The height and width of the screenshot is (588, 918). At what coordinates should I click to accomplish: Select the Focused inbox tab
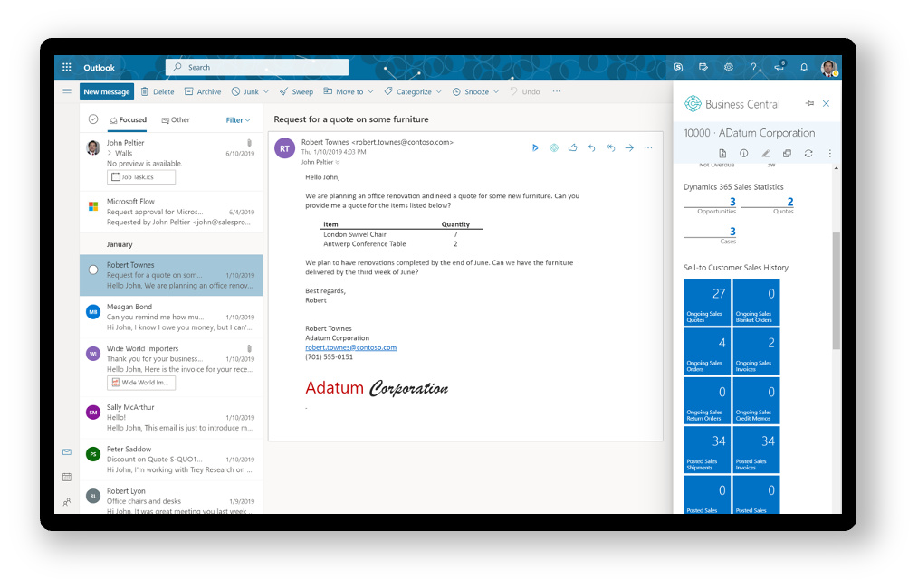point(128,119)
